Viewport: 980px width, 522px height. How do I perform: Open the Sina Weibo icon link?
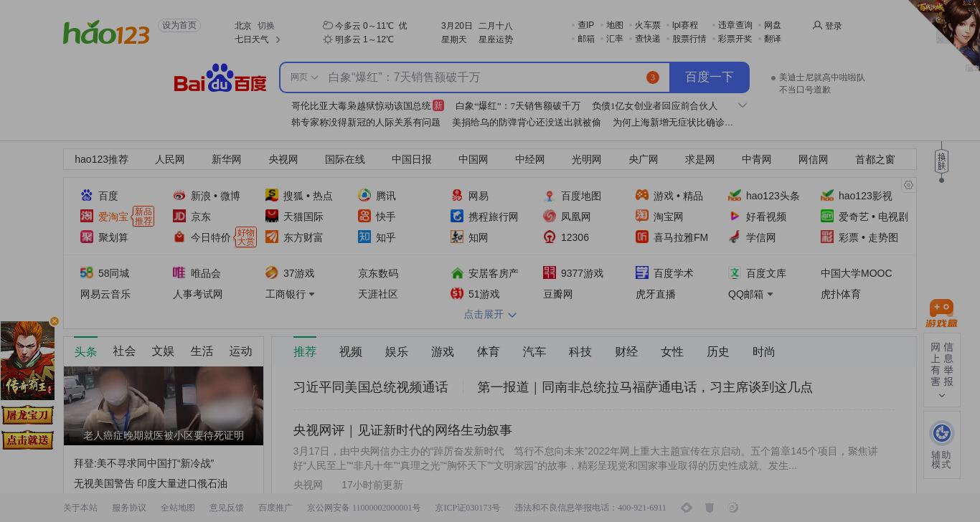pyautogui.click(x=179, y=196)
